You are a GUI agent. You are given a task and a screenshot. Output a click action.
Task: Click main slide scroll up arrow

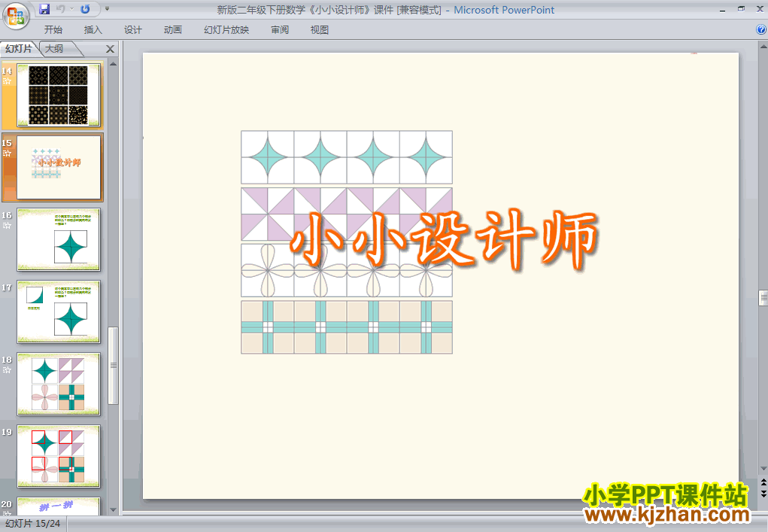coord(763,47)
